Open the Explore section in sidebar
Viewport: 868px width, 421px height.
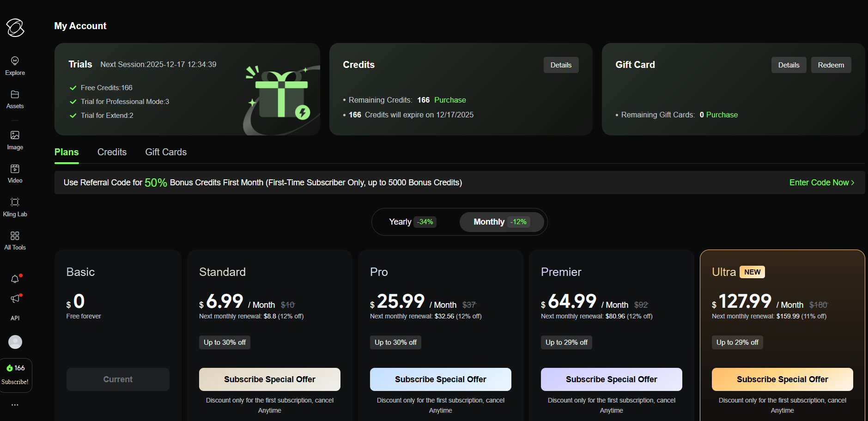[x=15, y=66]
